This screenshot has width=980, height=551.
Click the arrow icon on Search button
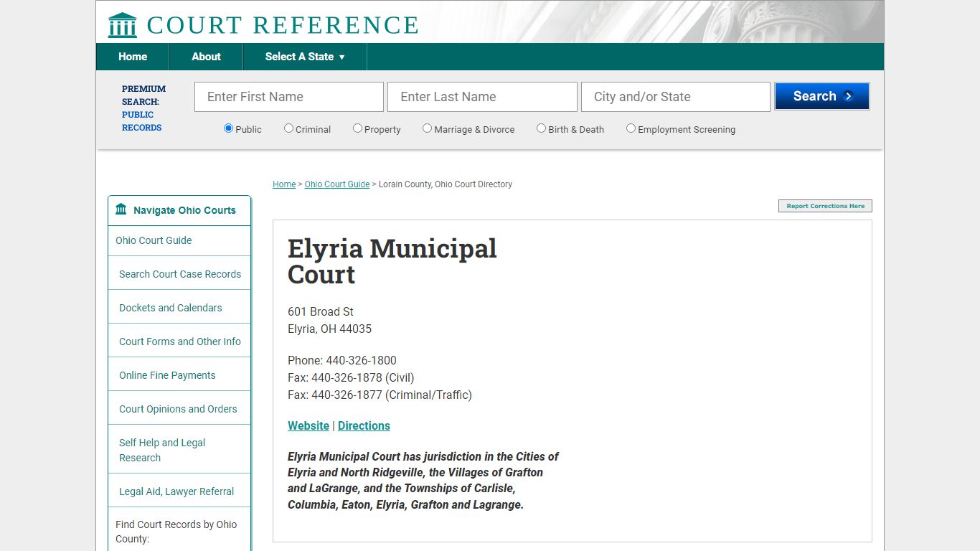849,96
